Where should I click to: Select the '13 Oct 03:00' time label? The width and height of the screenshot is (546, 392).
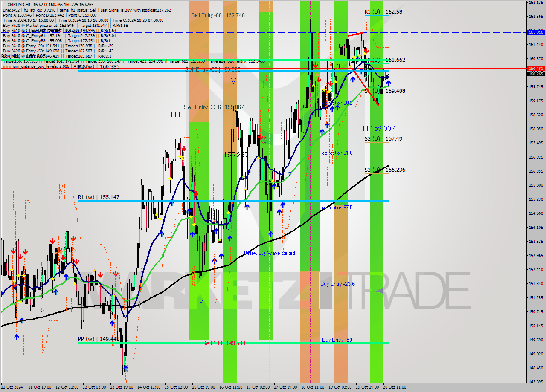pos(94,387)
